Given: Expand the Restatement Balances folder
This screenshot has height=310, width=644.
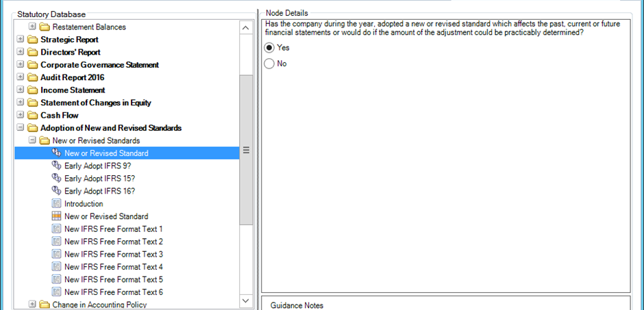Looking at the screenshot, I should [x=32, y=27].
